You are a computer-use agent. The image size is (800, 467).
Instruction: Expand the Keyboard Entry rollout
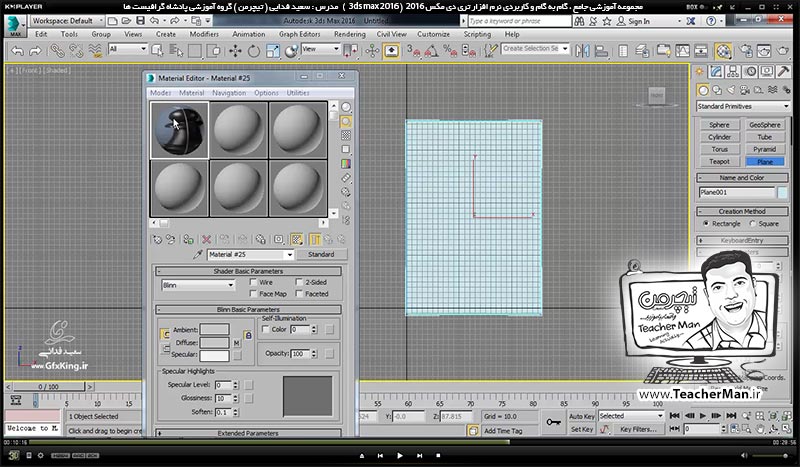click(742, 240)
